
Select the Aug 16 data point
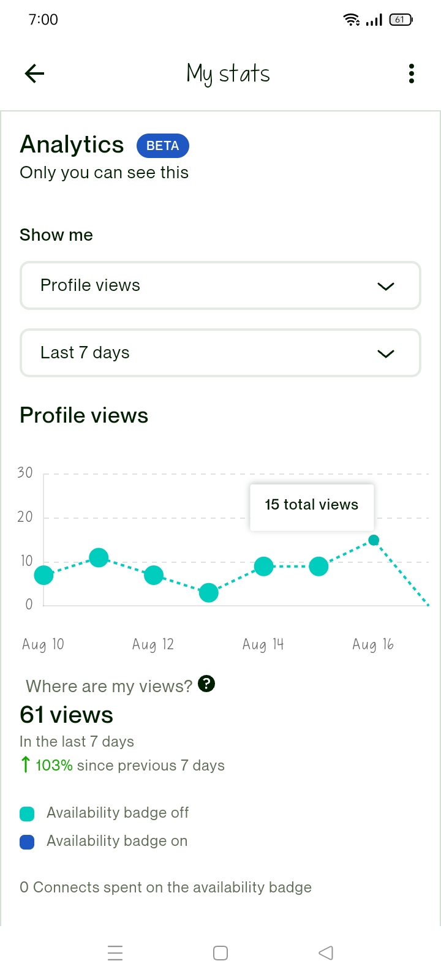tap(374, 540)
